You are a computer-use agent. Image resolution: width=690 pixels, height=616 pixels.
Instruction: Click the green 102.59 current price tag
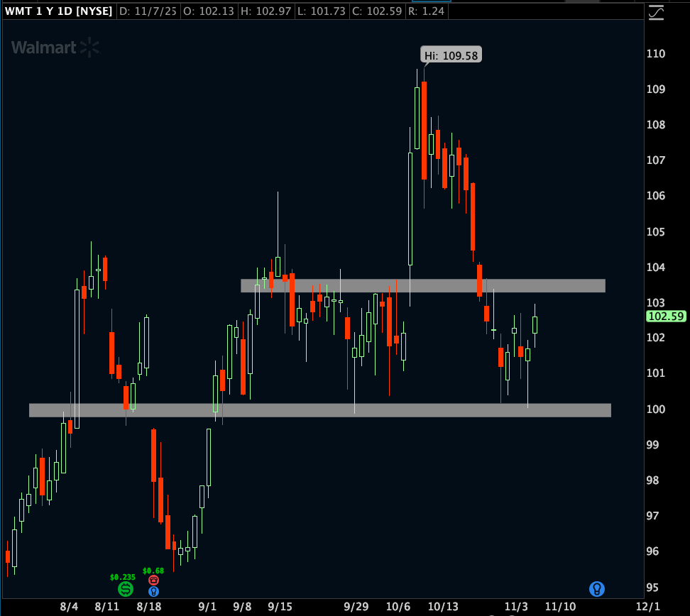665,317
